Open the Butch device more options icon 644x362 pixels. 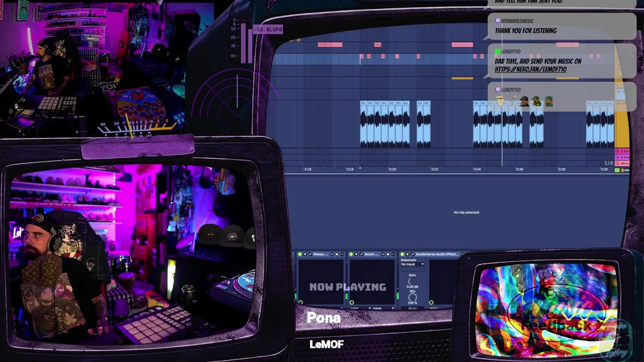[393, 254]
